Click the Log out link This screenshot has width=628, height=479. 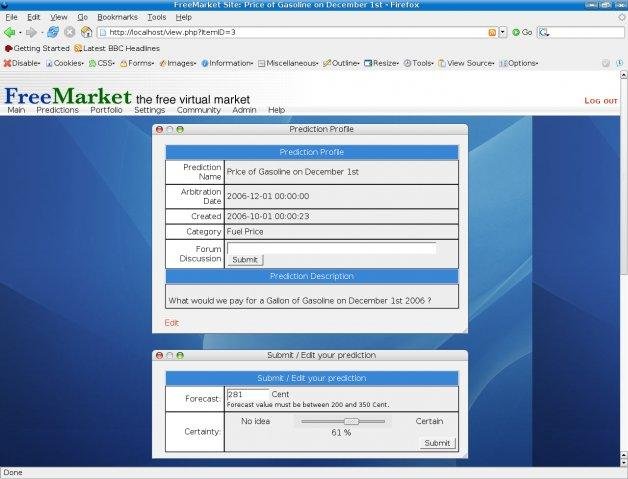(601, 101)
